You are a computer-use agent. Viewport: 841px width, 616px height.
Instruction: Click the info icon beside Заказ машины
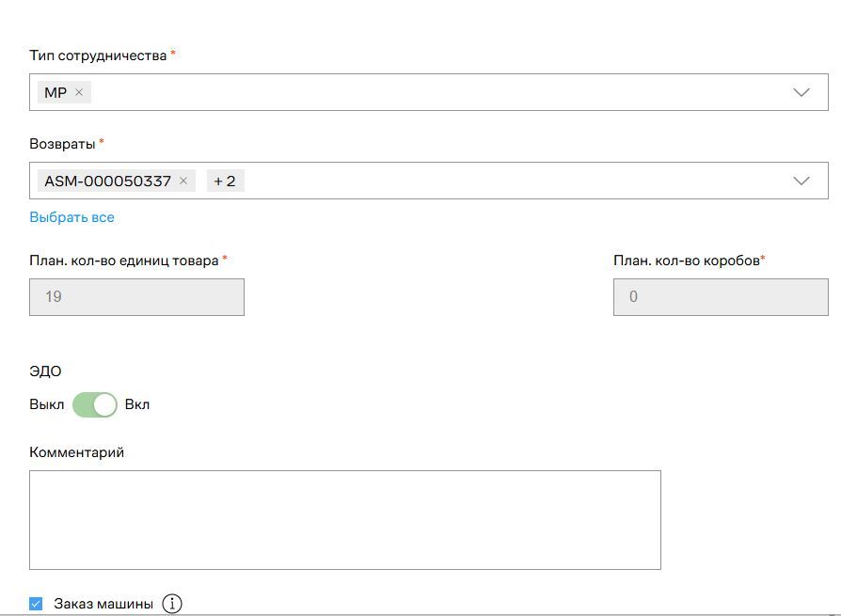pyautogui.click(x=172, y=604)
